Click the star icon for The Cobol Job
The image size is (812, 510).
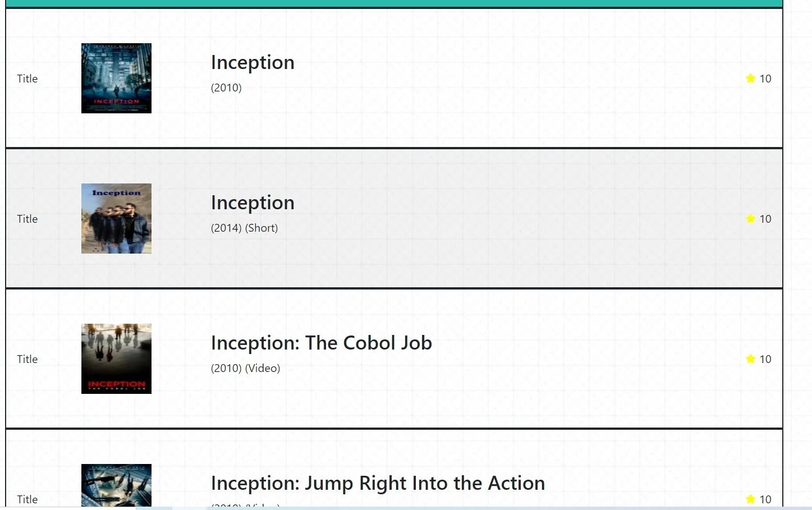[750, 359]
